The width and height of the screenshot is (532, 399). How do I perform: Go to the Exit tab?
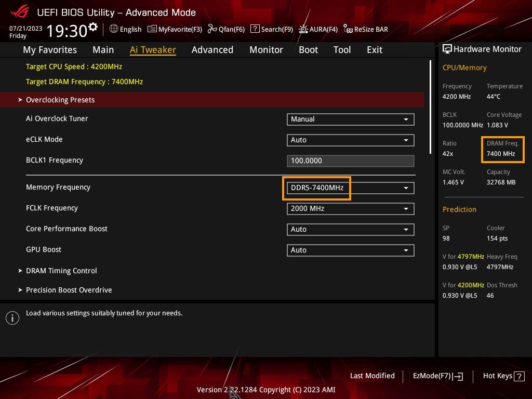(375, 50)
